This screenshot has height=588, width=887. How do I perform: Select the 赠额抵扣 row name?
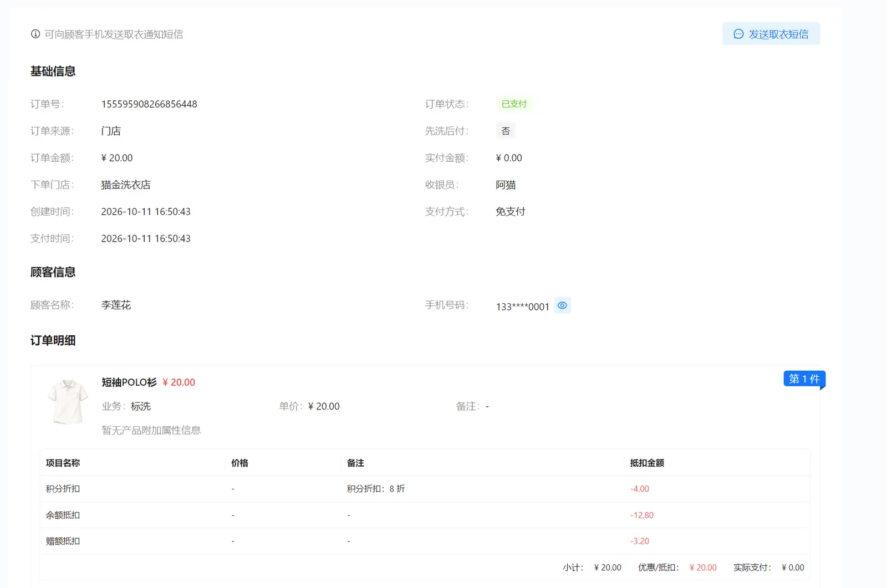[x=63, y=541]
